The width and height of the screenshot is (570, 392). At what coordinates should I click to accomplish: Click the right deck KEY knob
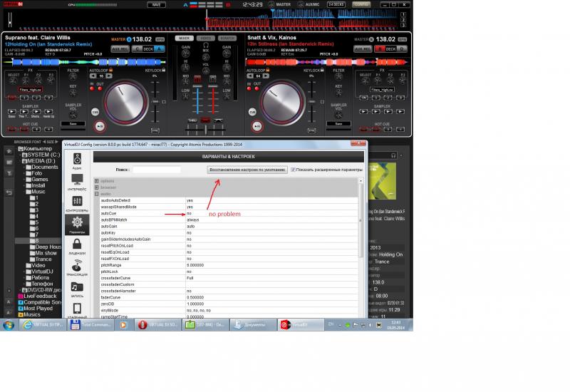[338, 93]
